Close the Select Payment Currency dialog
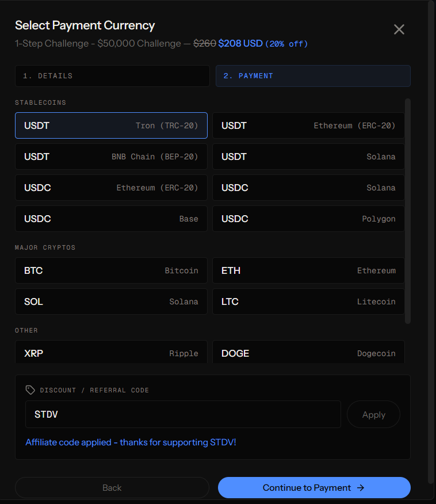Screen dimensions: 436x504 pyautogui.click(x=399, y=29)
